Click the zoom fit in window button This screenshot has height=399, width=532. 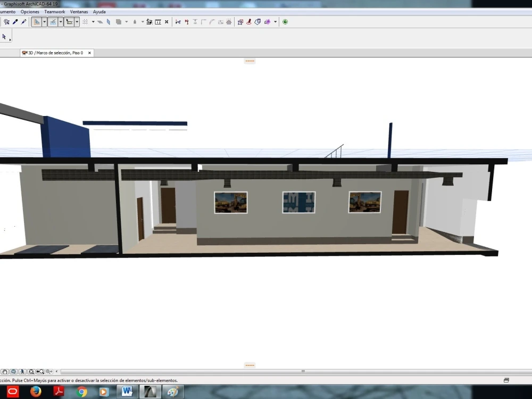(31, 371)
